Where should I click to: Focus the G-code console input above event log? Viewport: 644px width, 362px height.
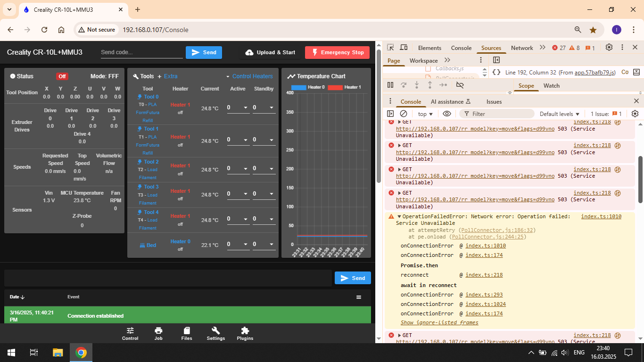(168, 278)
